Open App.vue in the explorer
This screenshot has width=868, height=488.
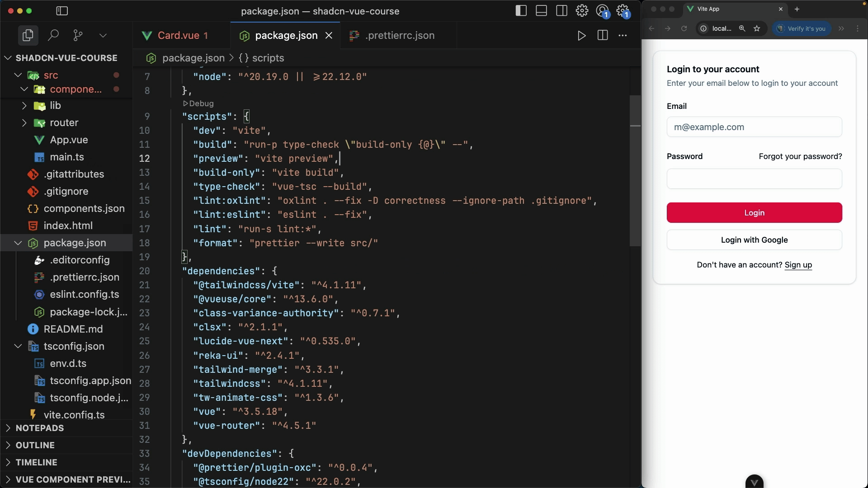click(69, 140)
